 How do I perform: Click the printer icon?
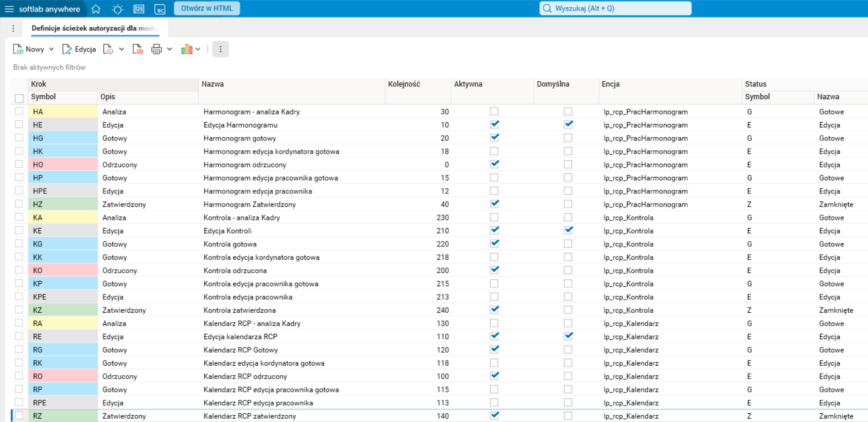(x=156, y=49)
